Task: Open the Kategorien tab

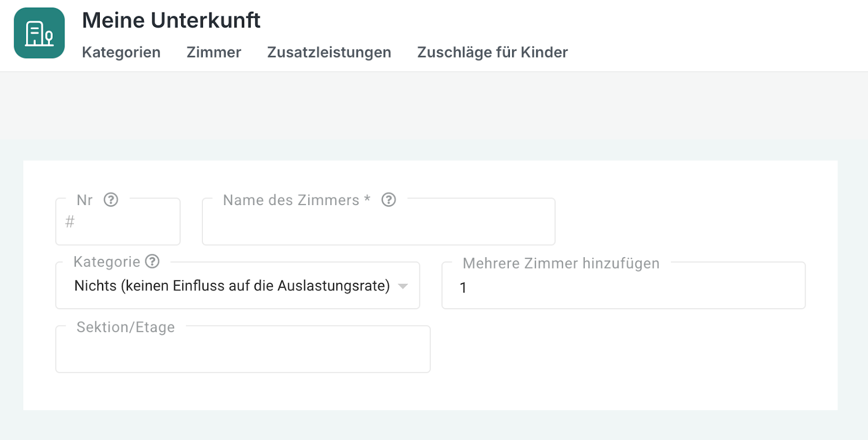Action: tap(121, 52)
